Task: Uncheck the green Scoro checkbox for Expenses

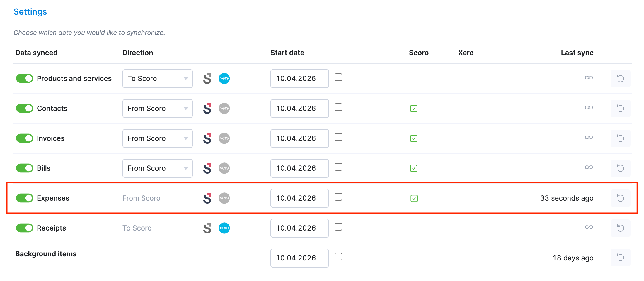Action: click(414, 198)
